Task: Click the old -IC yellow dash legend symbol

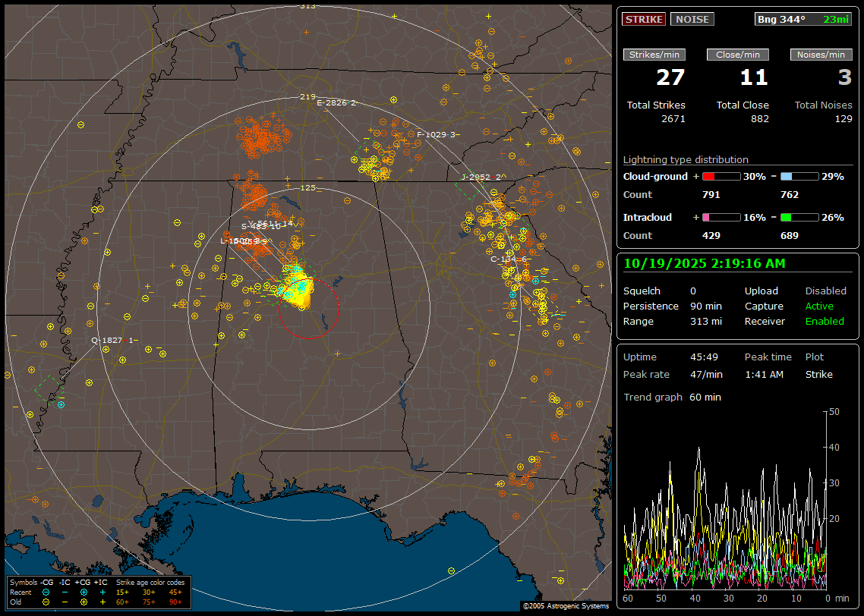Action: (x=65, y=602)
